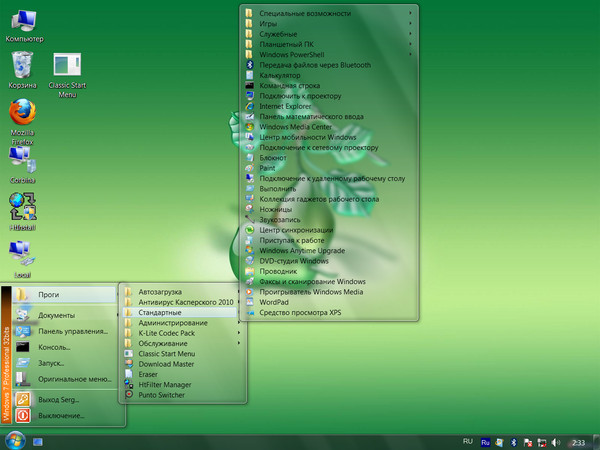
Task: Expand the Планшетный ПК folder
Action: click(329, 44)
